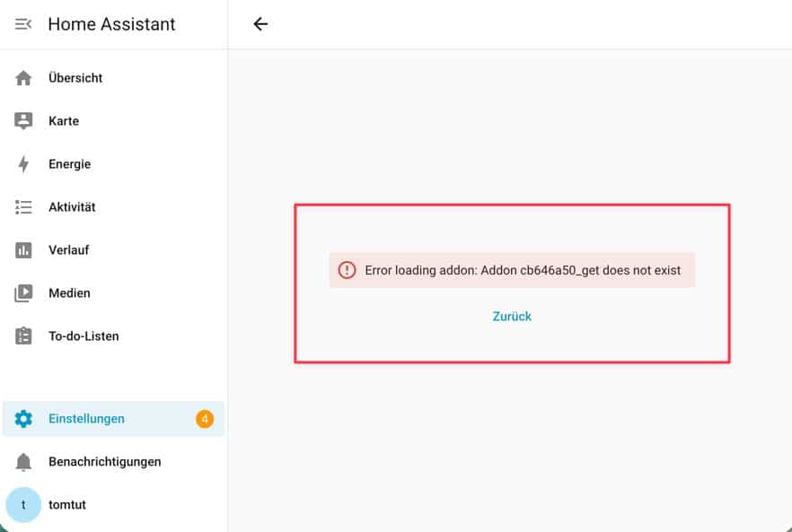The image size is (792, 532).
Task: Click the orange badge showing 4
Action: [x=205, y=419]
